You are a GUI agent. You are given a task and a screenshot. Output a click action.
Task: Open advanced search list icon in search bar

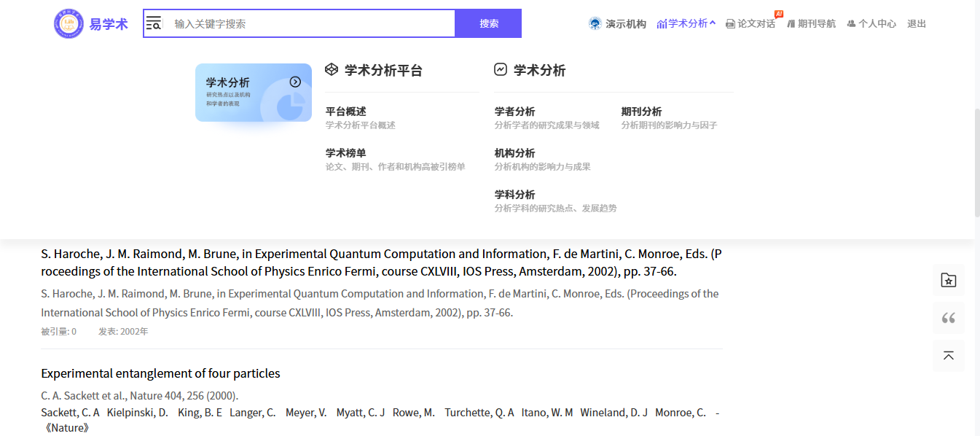coord(154,23)
